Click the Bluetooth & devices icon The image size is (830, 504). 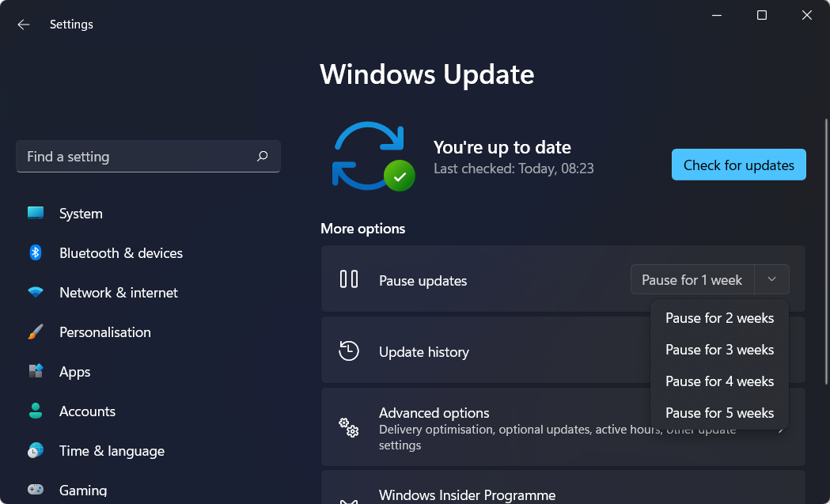36,252
